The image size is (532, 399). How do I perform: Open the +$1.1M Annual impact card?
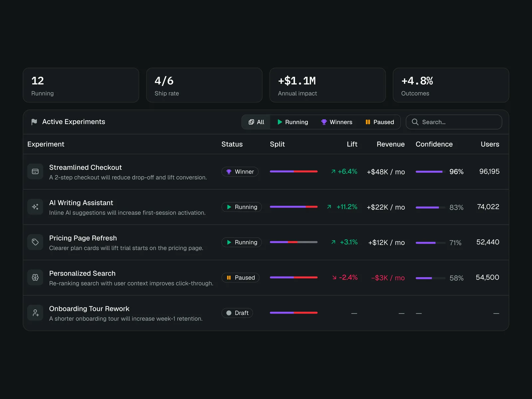(x=328, y=85)
